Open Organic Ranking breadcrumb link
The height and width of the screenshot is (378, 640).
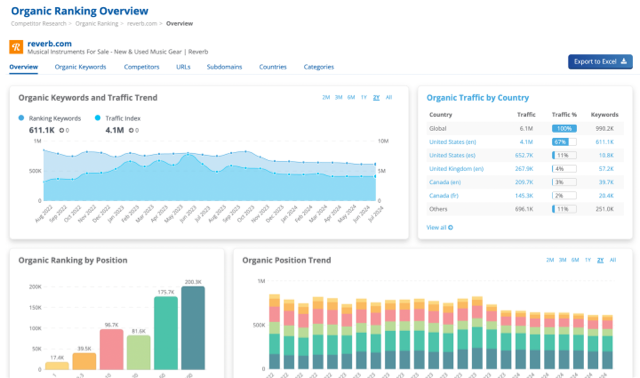pyautogui.click(x=97, y=24)
